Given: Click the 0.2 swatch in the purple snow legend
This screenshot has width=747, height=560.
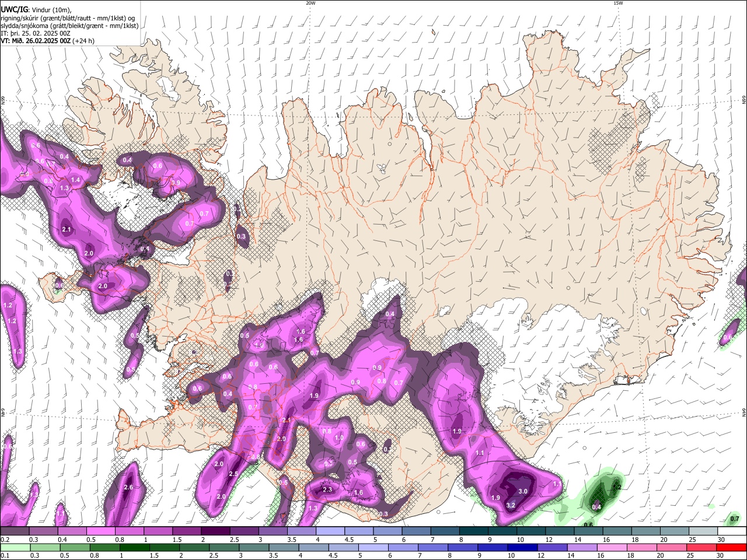Looking at the screenshot, I should click(15, 531).
